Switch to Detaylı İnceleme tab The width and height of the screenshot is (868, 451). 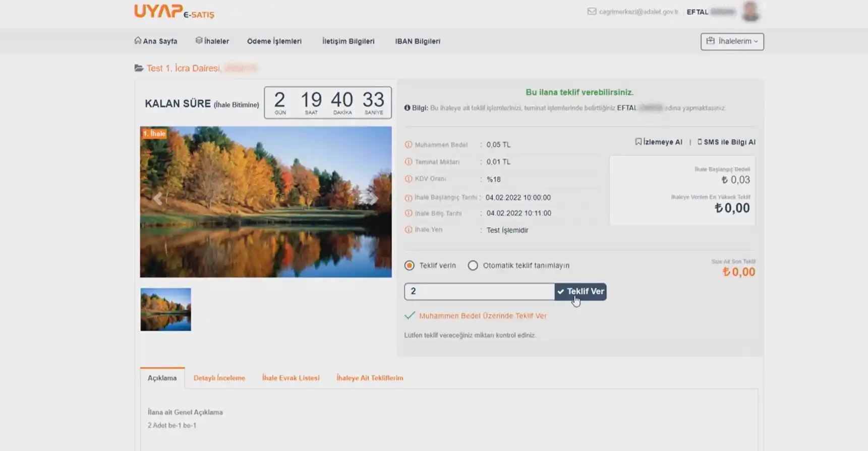pos(219,378)
